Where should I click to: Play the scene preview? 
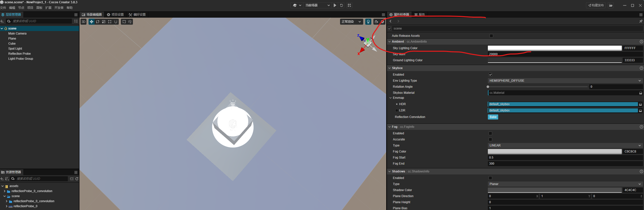pos(335,5)
